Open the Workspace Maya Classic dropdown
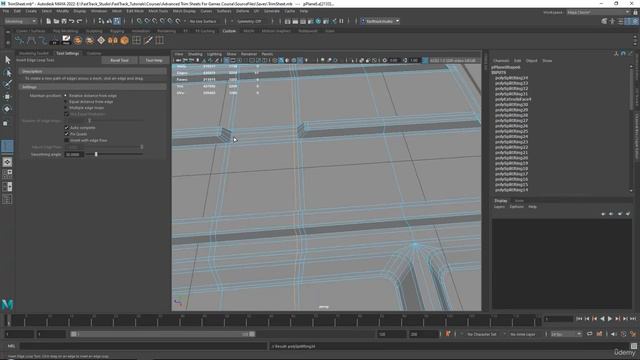This screenshot has width=640, height=360. click(598, 12)
